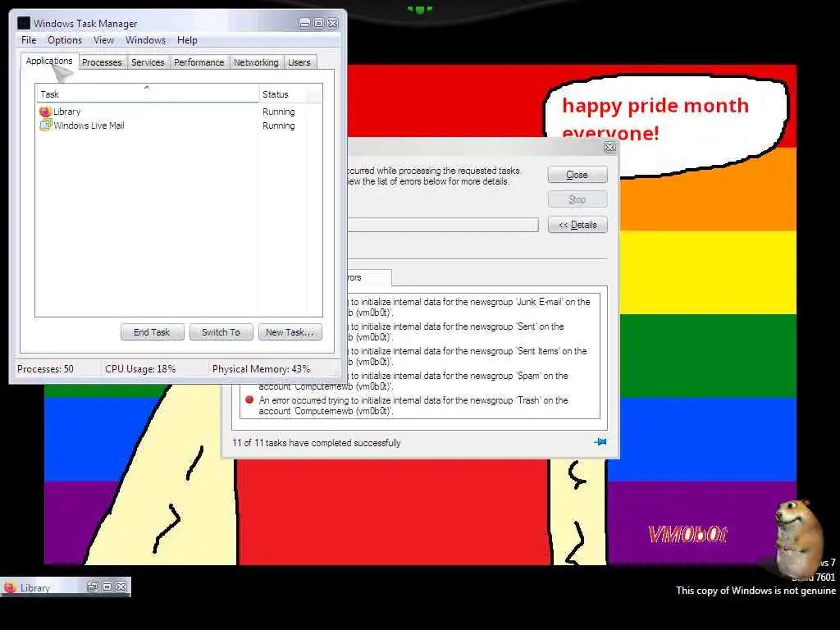The width and height of the screenshot is (840, 630).
Task: Click the 'This copy of Windows is not genuine' notice
Action: (x=756, y=591)
